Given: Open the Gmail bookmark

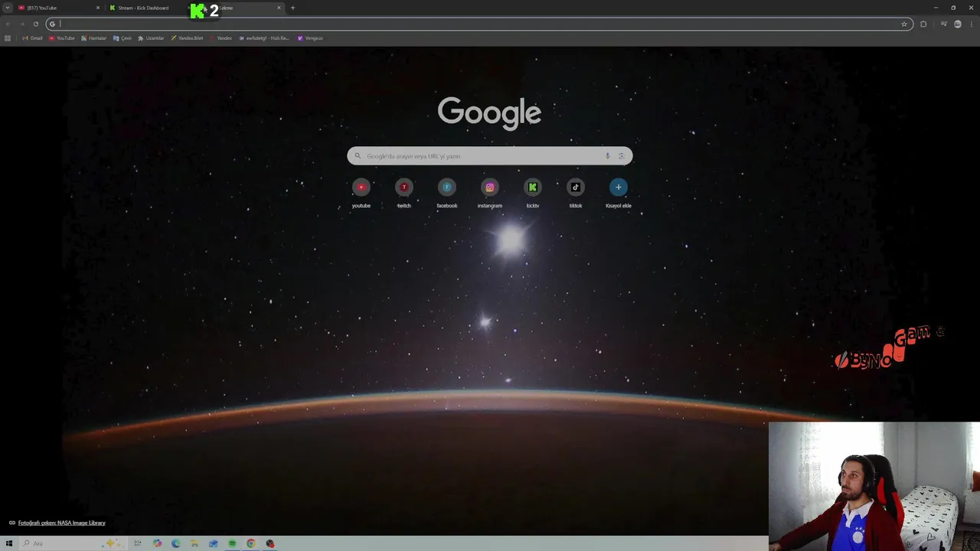Looking at the screenshot, I should click(x=32, y=38).
